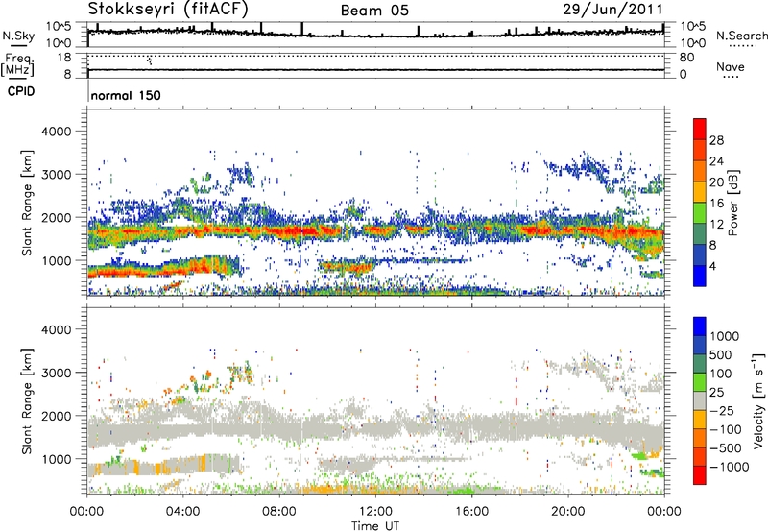The width and height of the screenshot is (768, 532).
Task: Click the 16 label on power colorbar
Action: pyautogui.click(x=716, y=204)
